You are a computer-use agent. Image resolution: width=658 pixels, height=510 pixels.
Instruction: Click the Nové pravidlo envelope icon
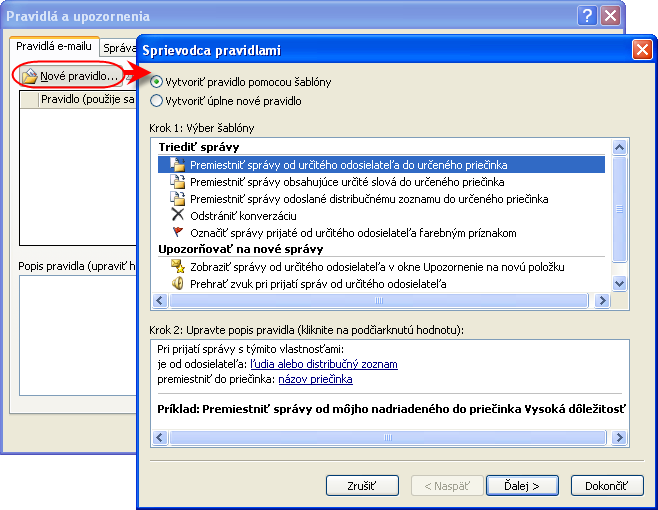pyautogui.click(x=29, y=76)
